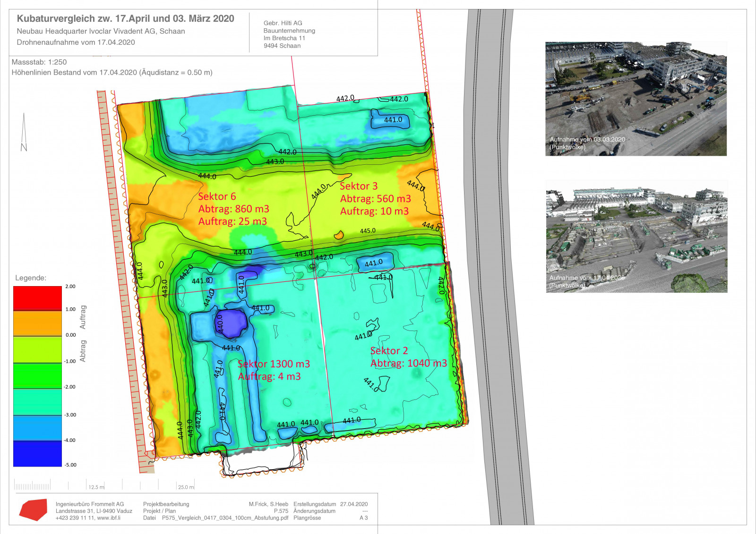Select the PDF file name in footer
The image size is (756, 534).
[225, 518]
